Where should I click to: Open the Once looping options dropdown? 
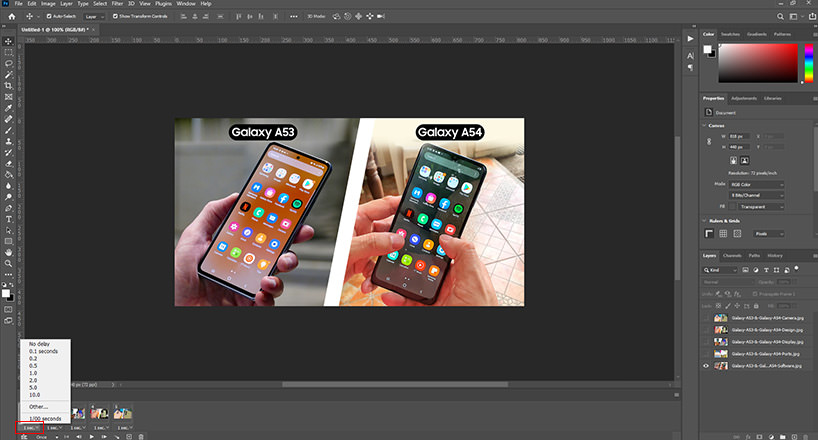click(45, 437)
